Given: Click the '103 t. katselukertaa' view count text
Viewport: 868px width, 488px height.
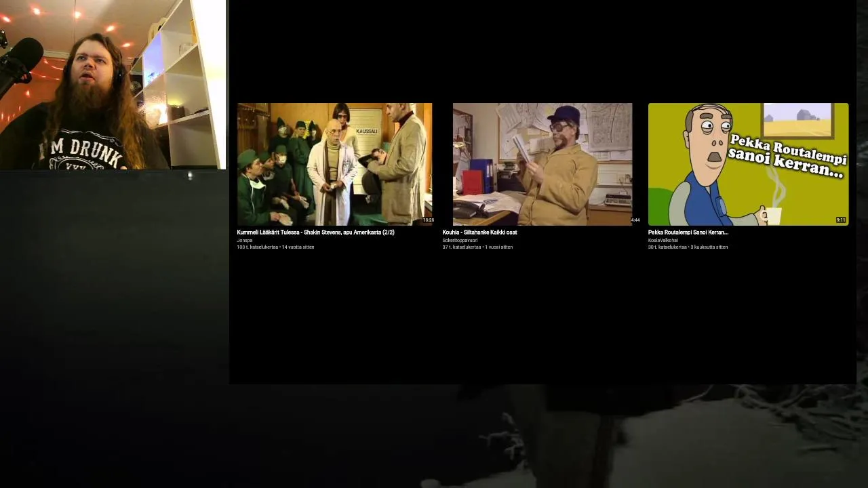Looking at the screenshot, I should 257,247.
